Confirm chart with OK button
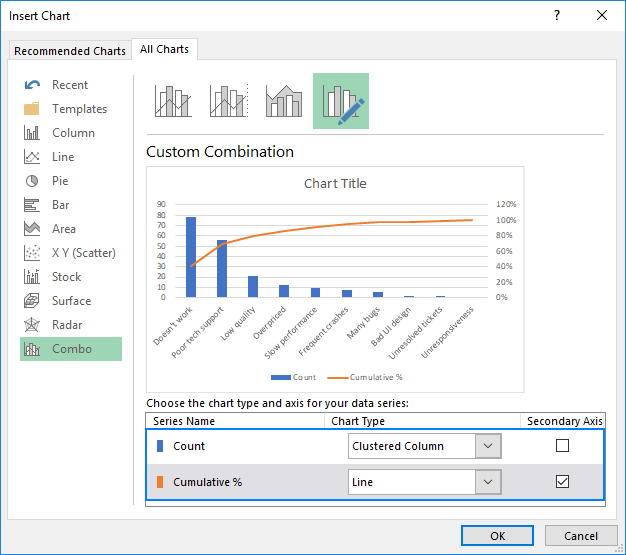 pos(497,535)
